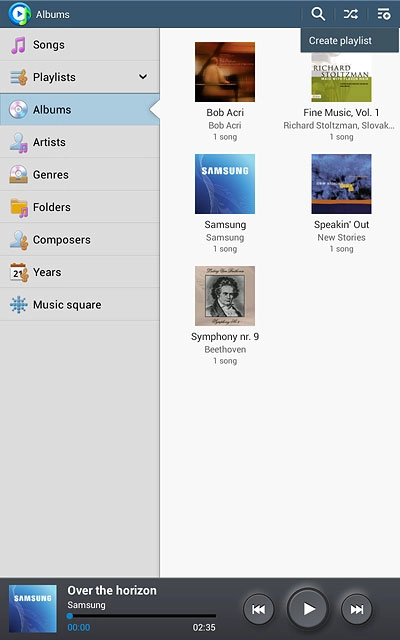Viewport: 400px width, 640px height.
Task: Click the Speakin' Out album title
Action: 342,224
